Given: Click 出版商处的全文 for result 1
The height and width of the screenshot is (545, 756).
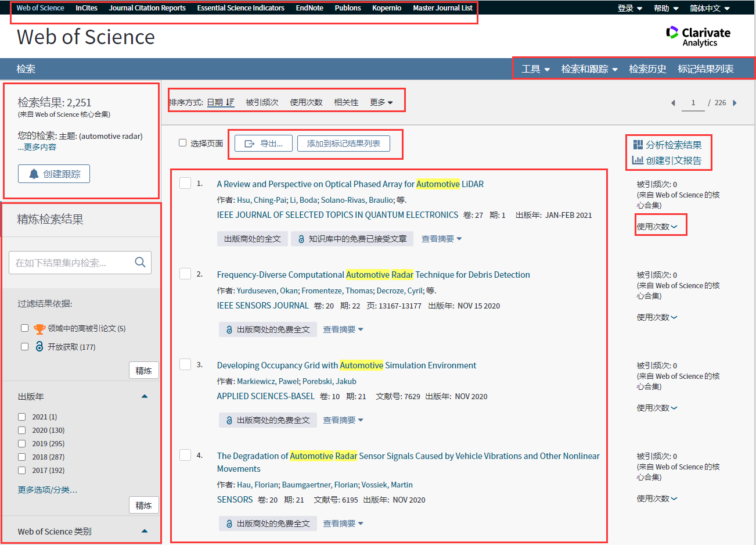Looking at the screenshot, I should tap(253, 239).
